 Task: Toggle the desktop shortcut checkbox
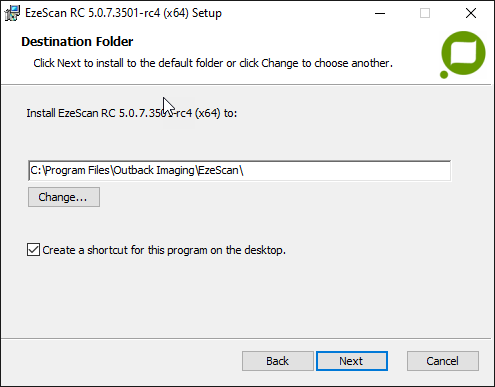(33, 250)
